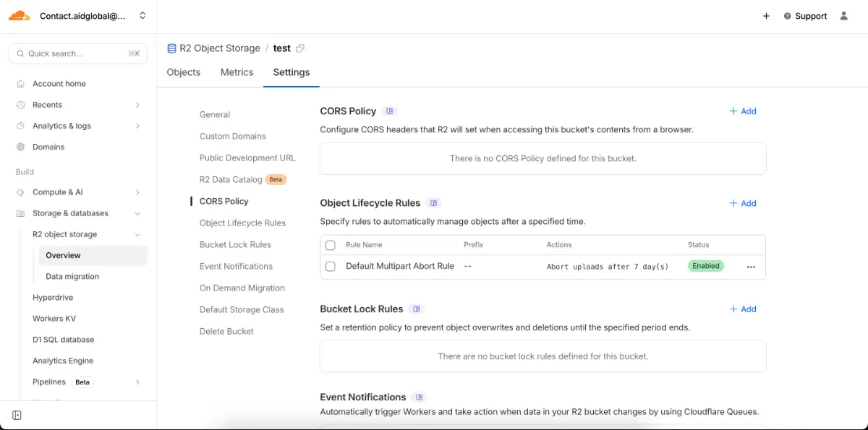Collapse sidebar using bottom-left panel icon

[17, 415]
